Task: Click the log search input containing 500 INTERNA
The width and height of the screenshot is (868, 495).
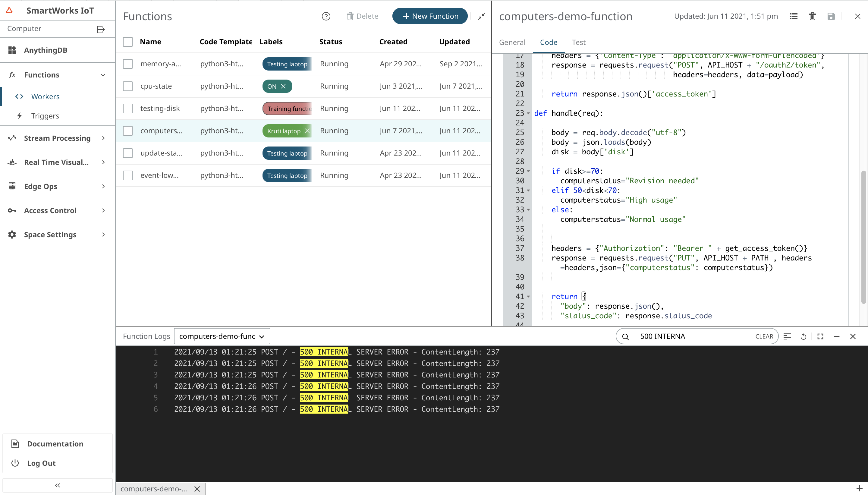Action: click(x=680, y=336)
